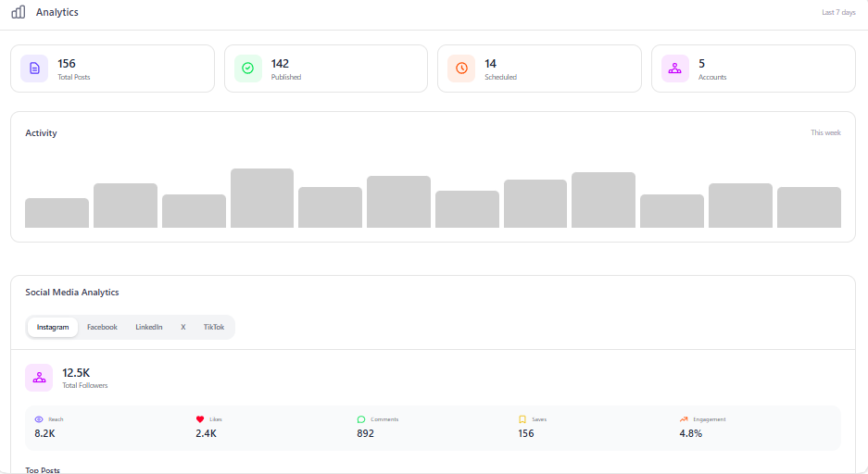The height and width of the screenshot is (474, 868).
Task: Click the 12.5K followers value
Action: click(x=76, y=373)
